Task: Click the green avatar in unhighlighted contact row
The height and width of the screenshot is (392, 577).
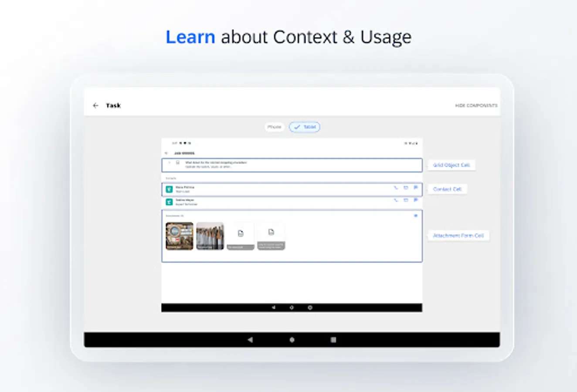Action: 169,202
